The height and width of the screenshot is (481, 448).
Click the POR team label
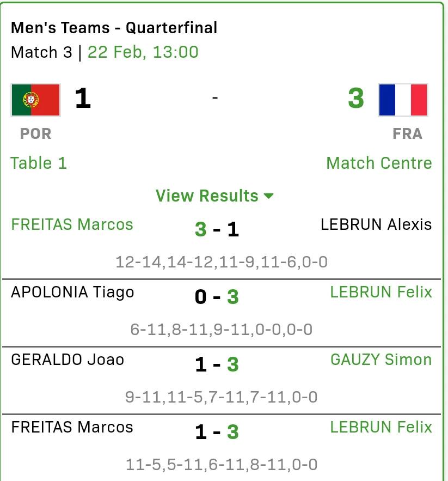35,134
